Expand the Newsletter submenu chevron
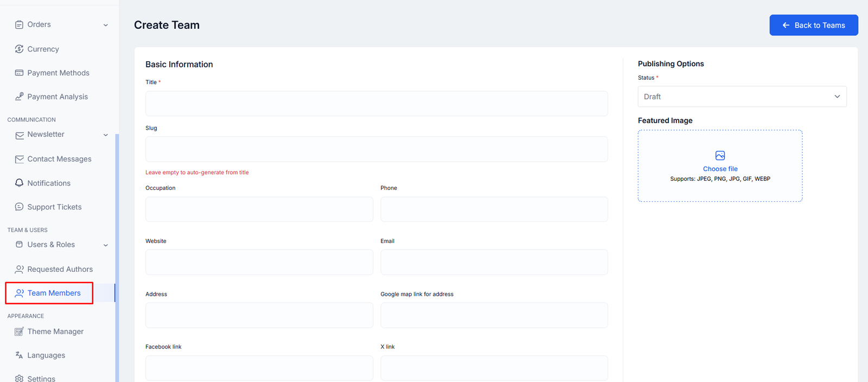Image resolution: width=868 pixels, height=382 pixels. pos(106,135)
